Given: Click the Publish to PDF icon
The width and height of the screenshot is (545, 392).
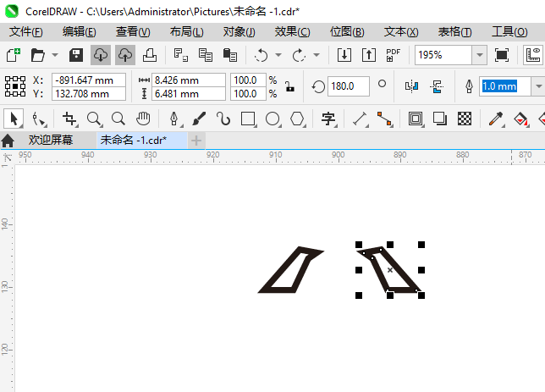Looking at the screenshot, I should pos(394,55).
